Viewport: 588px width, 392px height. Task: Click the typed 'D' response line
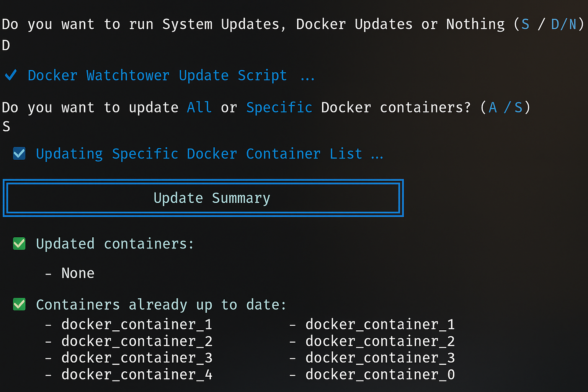coord(6,46)
